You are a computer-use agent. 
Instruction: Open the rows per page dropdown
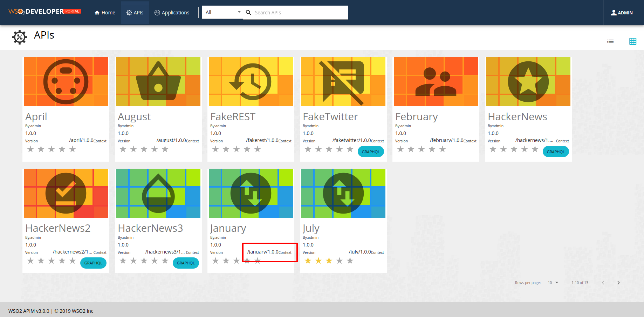click(553, 283)
